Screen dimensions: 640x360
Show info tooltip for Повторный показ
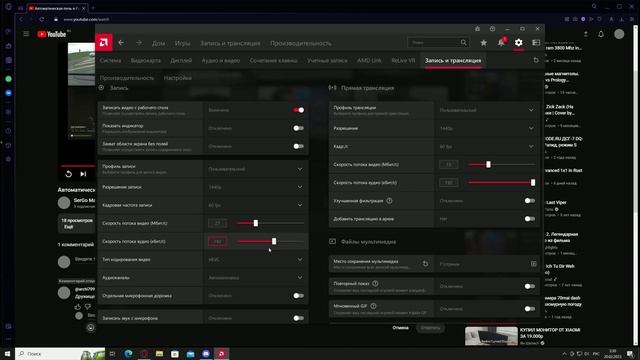(375, 283)
